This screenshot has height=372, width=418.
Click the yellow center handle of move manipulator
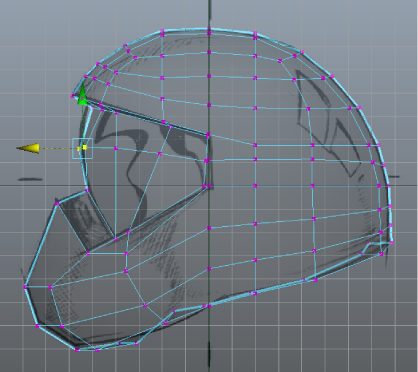pos(85,147)
